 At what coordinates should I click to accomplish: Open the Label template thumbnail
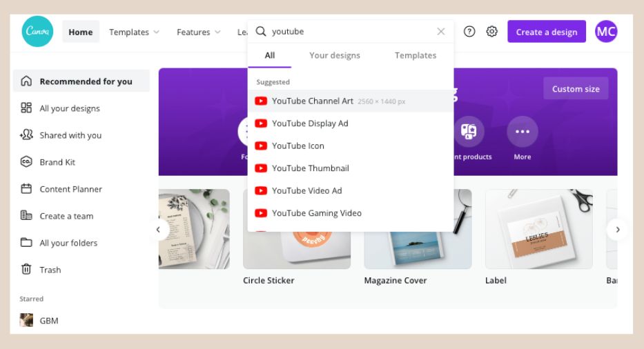(539, 229)
